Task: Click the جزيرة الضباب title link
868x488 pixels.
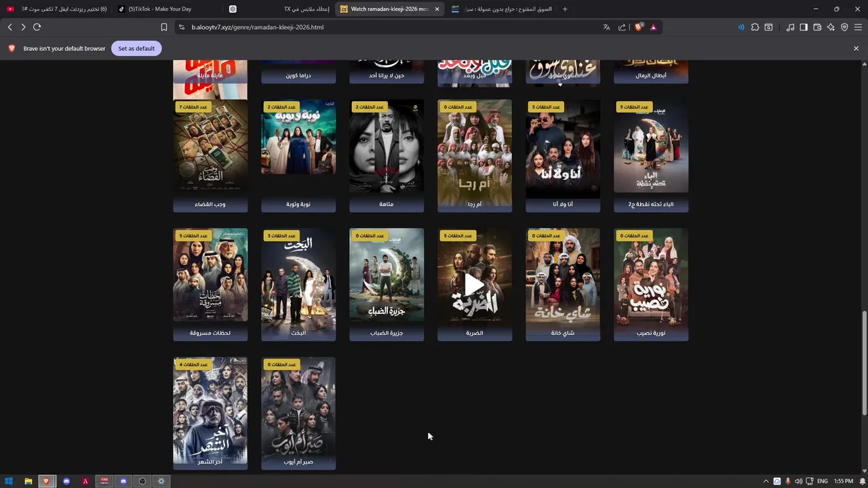Action: [x=387, y=333]
